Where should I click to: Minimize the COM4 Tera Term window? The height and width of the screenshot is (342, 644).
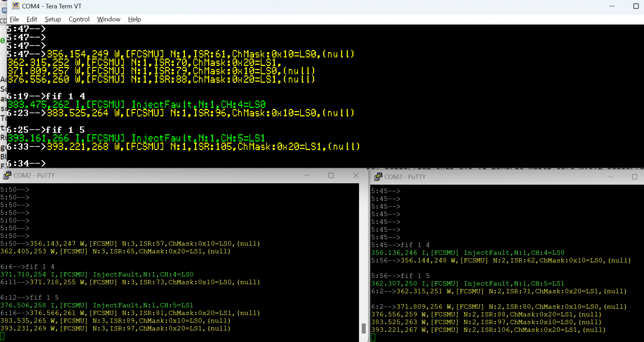(612, 6)
